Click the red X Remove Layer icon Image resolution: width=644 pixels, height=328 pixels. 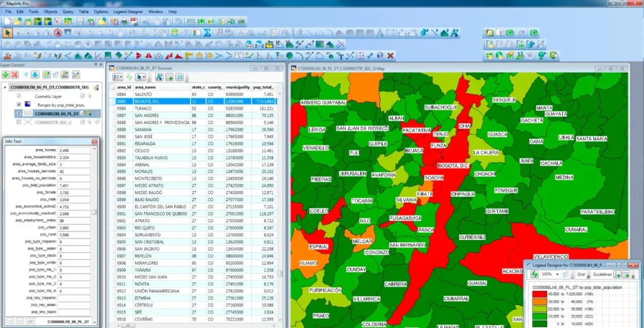15,75
